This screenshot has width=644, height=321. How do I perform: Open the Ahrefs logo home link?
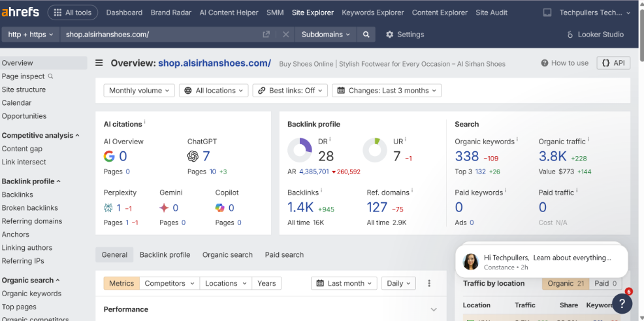(20, 12)
